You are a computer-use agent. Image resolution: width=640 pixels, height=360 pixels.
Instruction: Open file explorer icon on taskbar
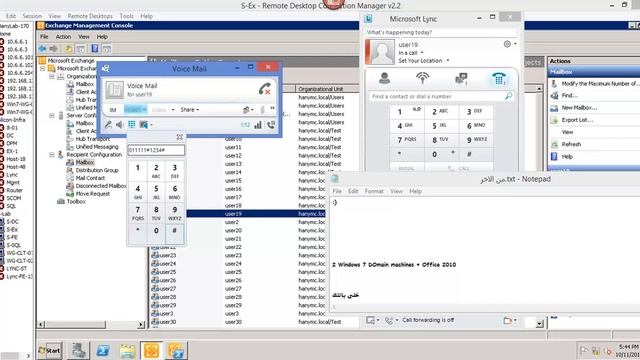127,351
